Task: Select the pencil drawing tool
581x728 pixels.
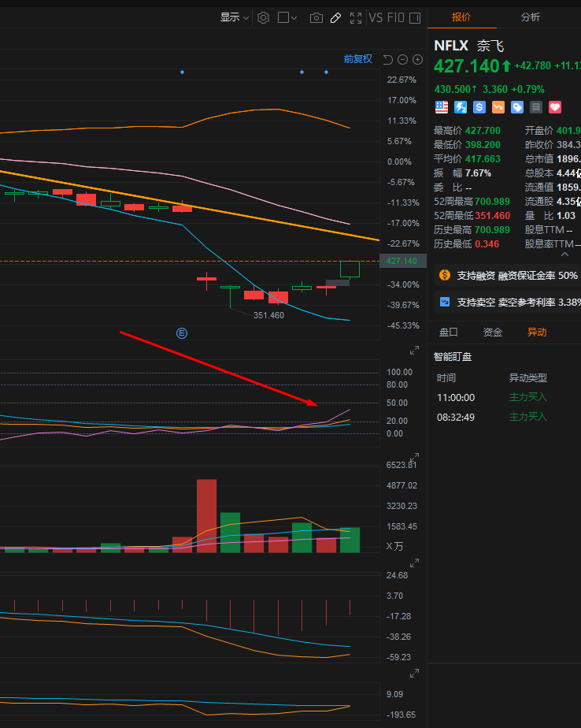Action: (335, 17)
